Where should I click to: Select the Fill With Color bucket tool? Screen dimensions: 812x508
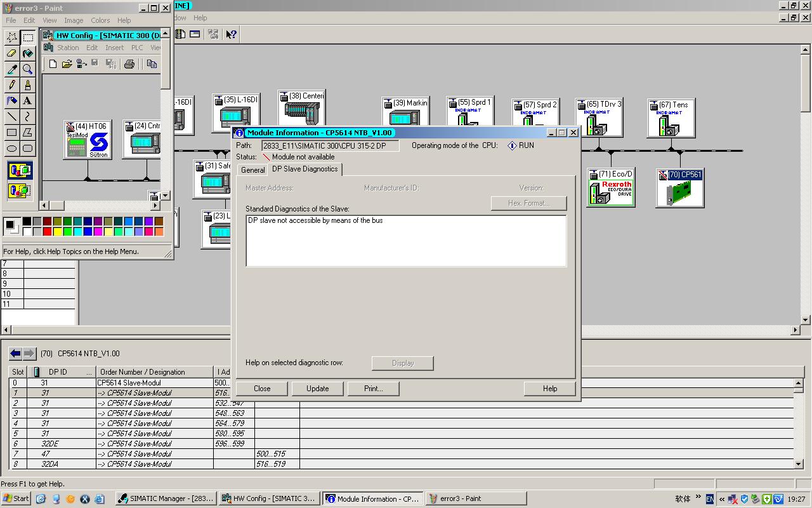pos(27,53)
